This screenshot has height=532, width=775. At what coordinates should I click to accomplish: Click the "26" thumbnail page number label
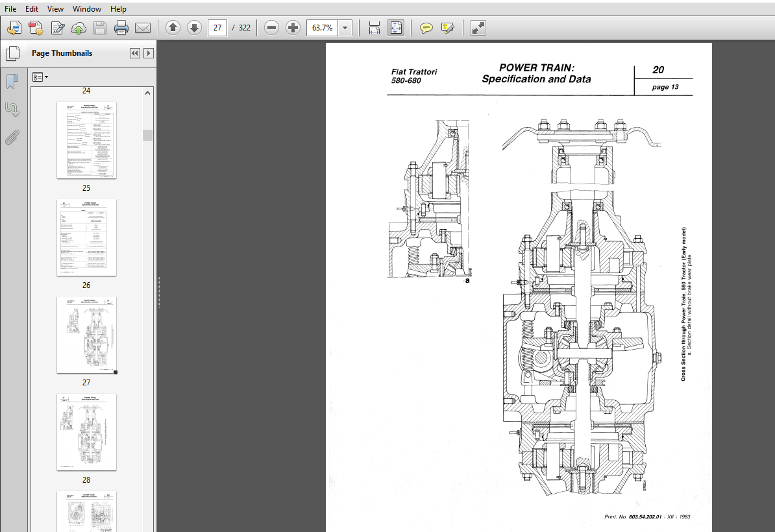pyautogui.click(x=86, y=285)
